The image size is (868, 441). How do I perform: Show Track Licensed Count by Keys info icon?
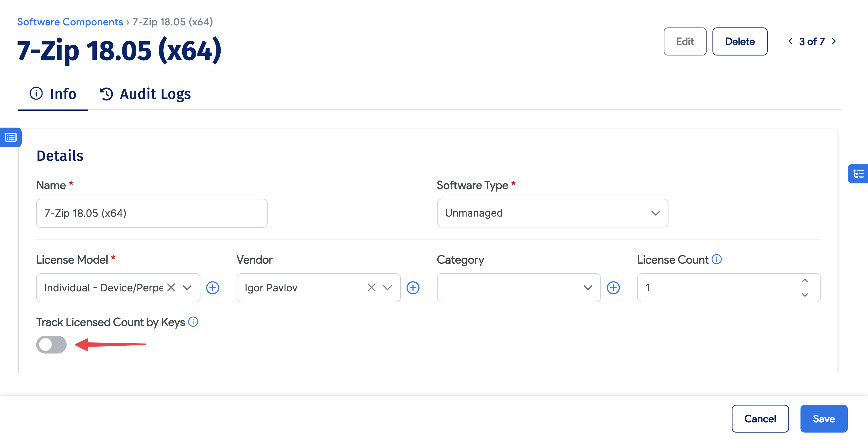tap(193, 322)
